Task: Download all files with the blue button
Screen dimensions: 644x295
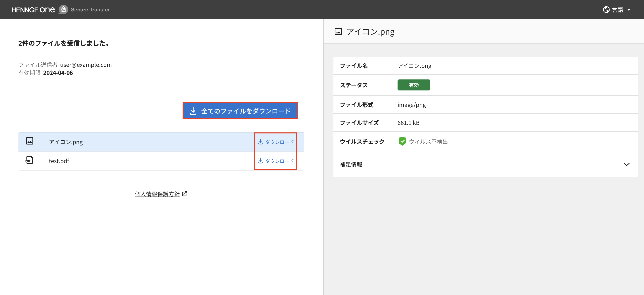Action: (x=240, y=111)
